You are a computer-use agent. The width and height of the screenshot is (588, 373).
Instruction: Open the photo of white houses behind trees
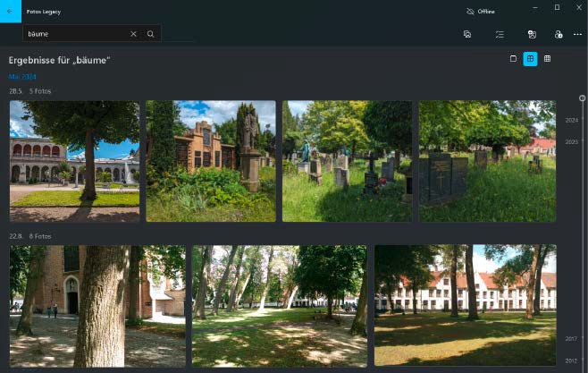(465, 305)
